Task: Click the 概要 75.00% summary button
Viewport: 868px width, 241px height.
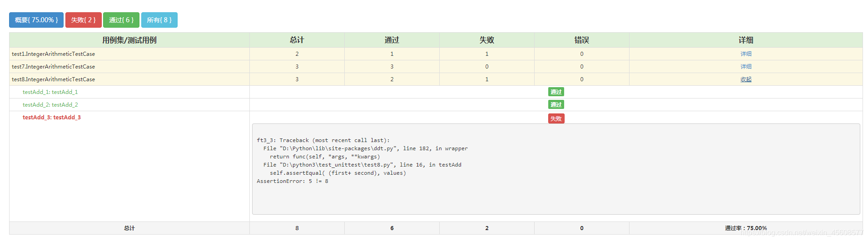Action: (x=36, y=20)
